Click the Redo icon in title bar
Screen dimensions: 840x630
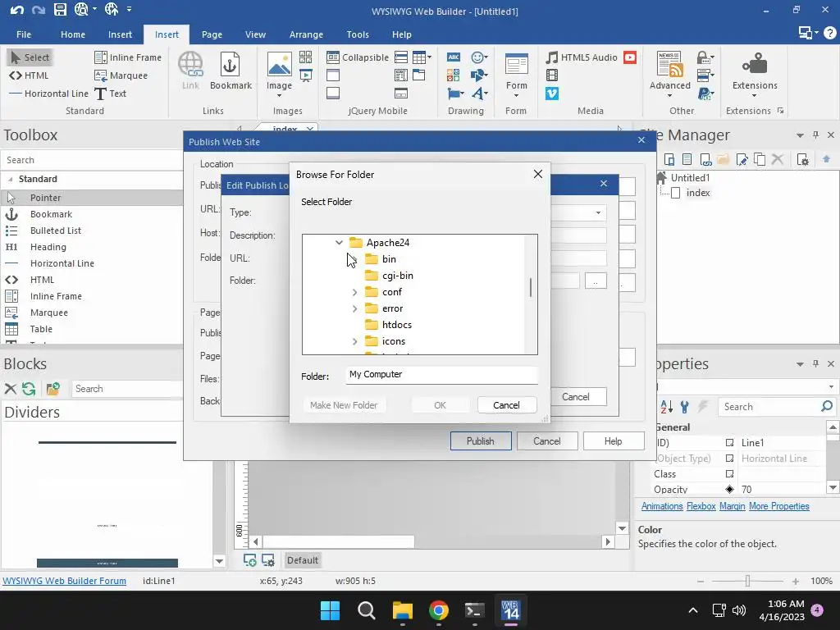39,10
